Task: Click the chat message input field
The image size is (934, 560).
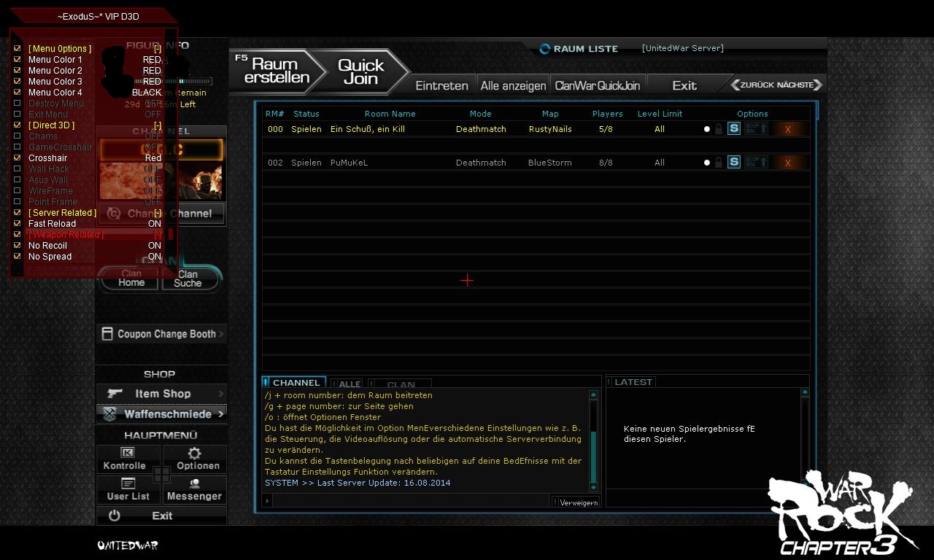Action: click(412, 501)
